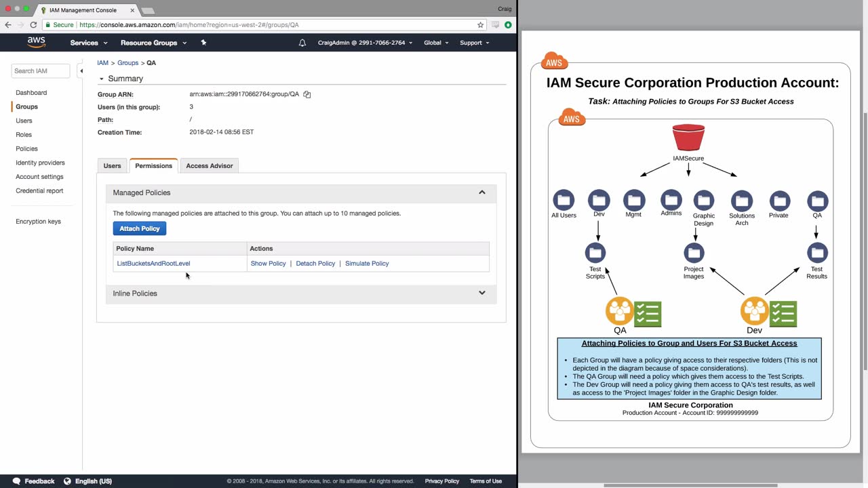Open the Support dropdown menu
Screen dimensions: 868x488
coord(475,43)
